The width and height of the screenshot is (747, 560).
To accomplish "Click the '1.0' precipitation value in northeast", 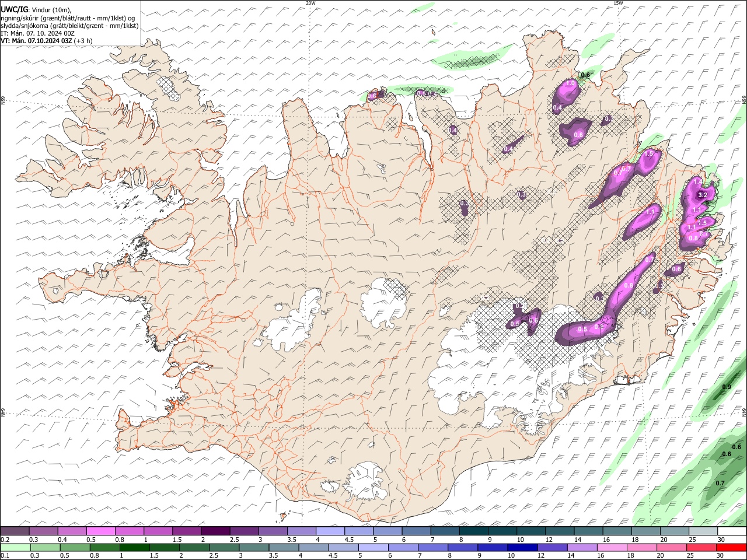I will (571, 84).
